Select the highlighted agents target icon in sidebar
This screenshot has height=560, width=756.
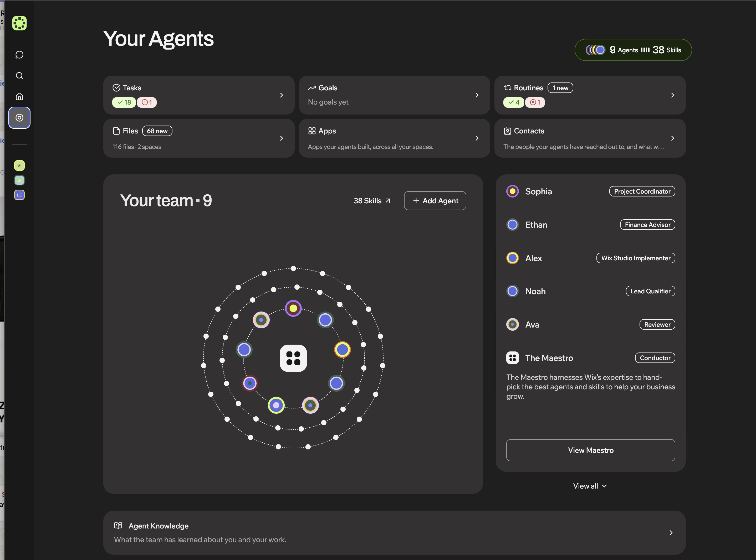tap(19, 118)
